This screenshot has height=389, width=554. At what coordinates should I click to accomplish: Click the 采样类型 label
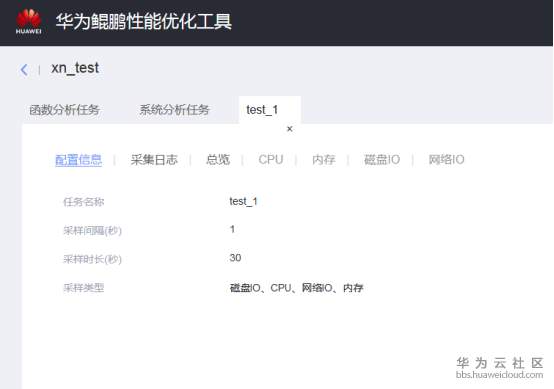[83, 288]
